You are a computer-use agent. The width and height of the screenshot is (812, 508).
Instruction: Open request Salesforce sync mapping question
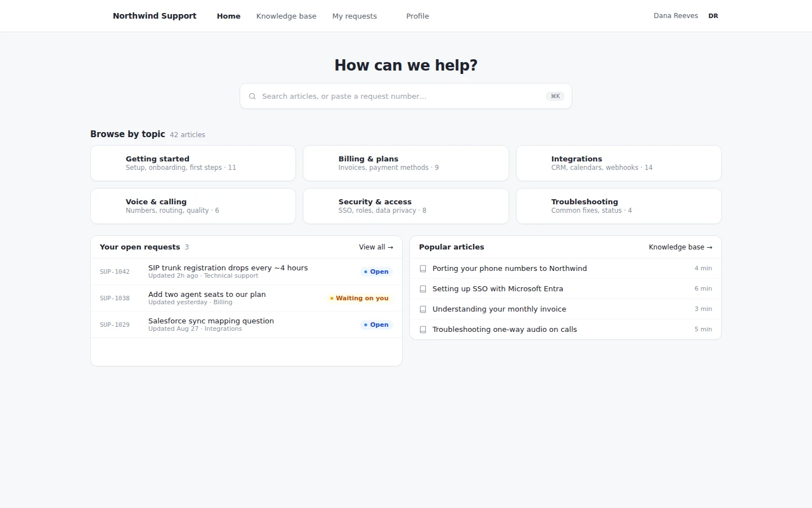[x=246, y=325]
